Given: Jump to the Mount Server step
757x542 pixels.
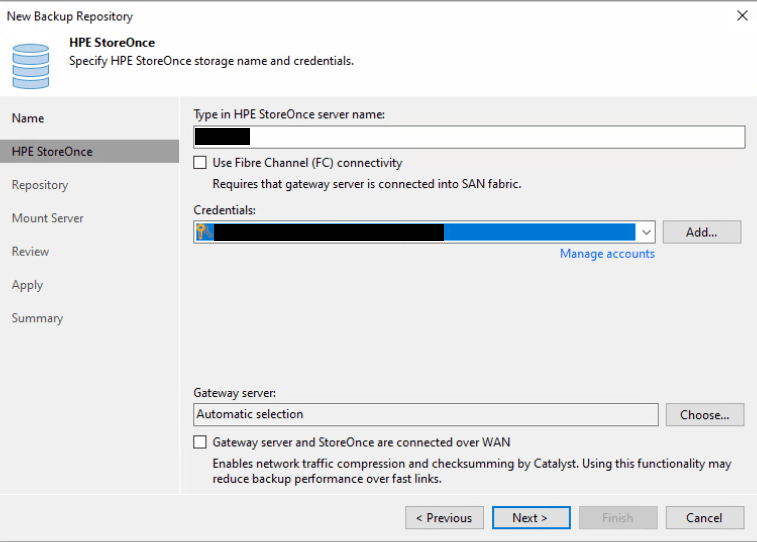Looking at the screenshot, I should (x=47, y=218).
